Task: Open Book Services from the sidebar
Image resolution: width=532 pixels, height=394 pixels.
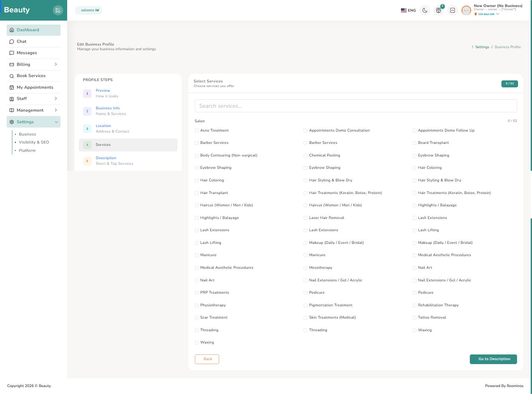Action: (31, 76)
